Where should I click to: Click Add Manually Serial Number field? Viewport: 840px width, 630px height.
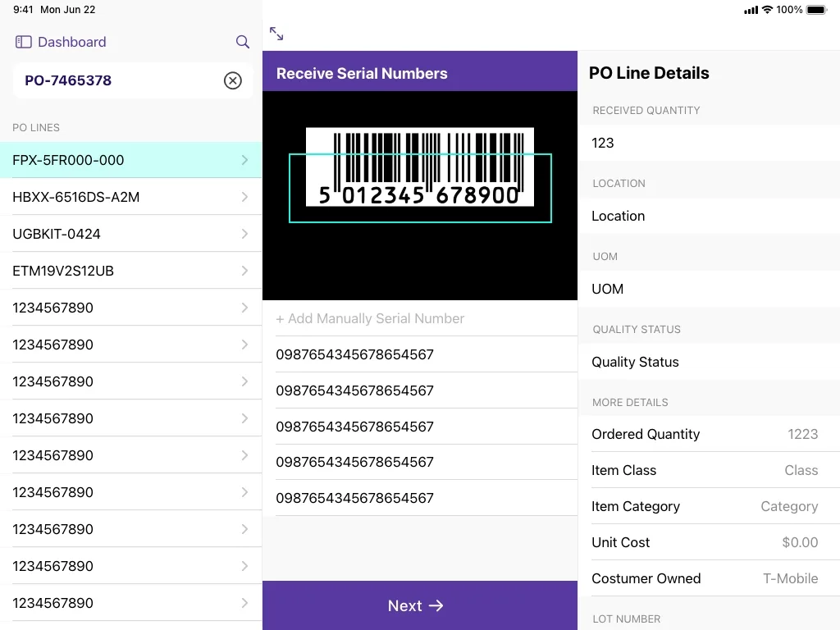point(420,318)
